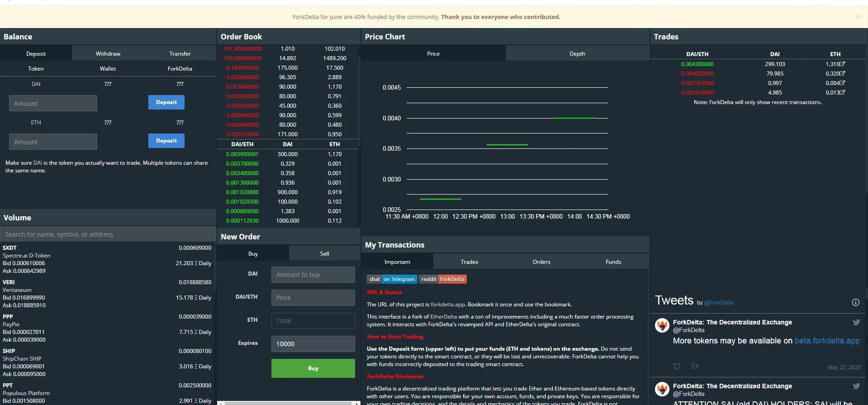Select the Deposit tab in Balance
The width and height of the screenshot is (868, 405).
tap(36, 53)
